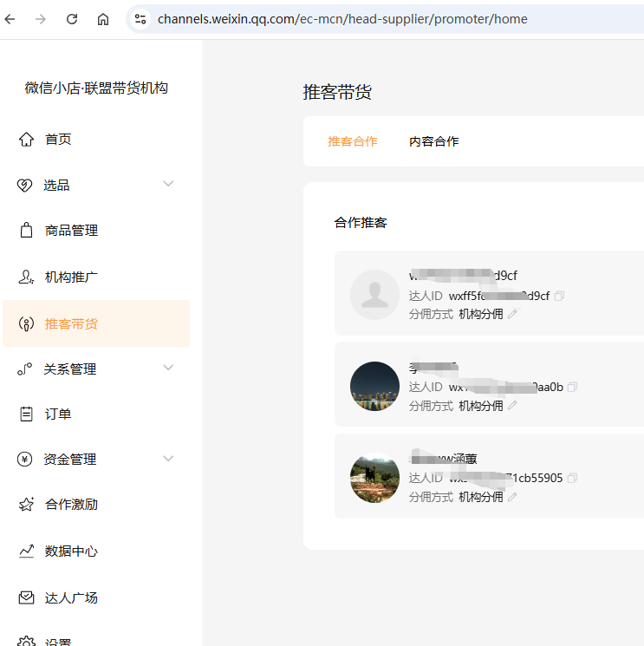Open site information icon in address bar
Viewport: 644px width, 646px height.
[140, 19]
